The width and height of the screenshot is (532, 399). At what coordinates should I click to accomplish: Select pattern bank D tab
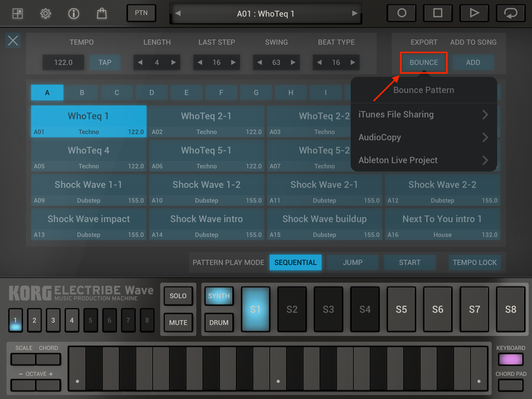point(152,92)
